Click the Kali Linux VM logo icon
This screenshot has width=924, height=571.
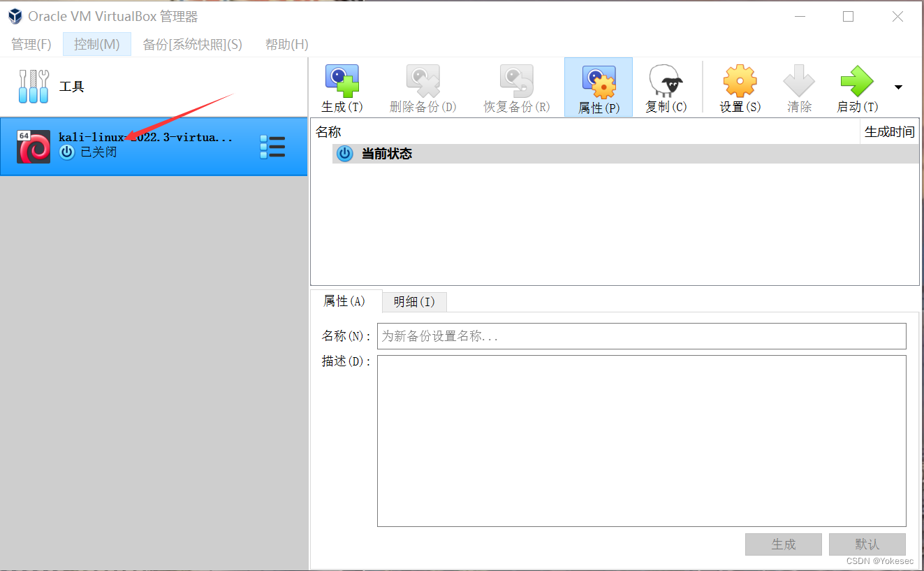point(34,147)
